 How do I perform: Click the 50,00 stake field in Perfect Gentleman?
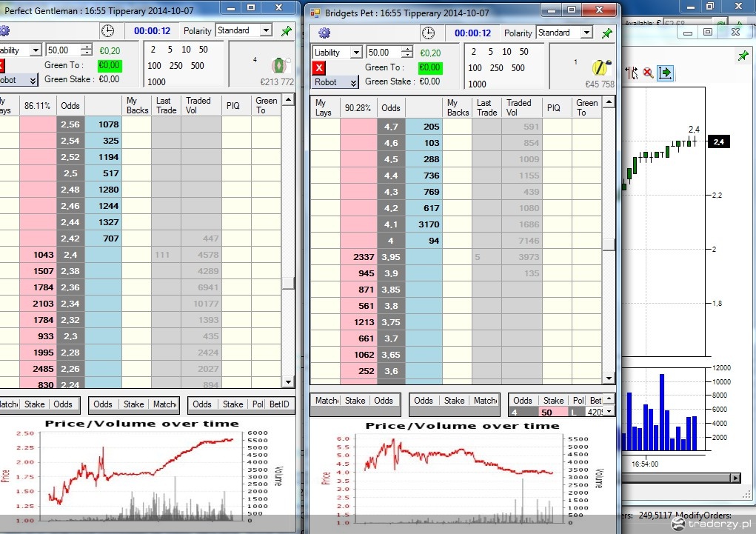pyautogui.click(x=64, y=50)
